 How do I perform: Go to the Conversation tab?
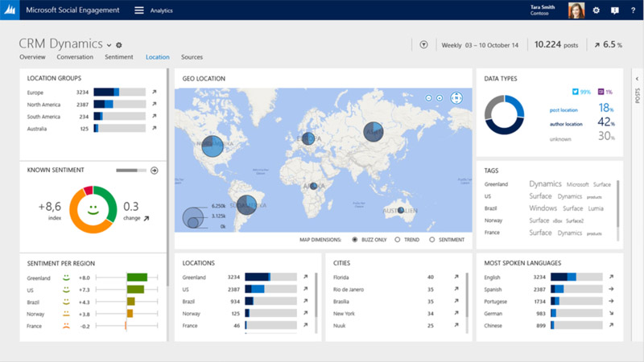pyautogui.click(x=75, y=57)
